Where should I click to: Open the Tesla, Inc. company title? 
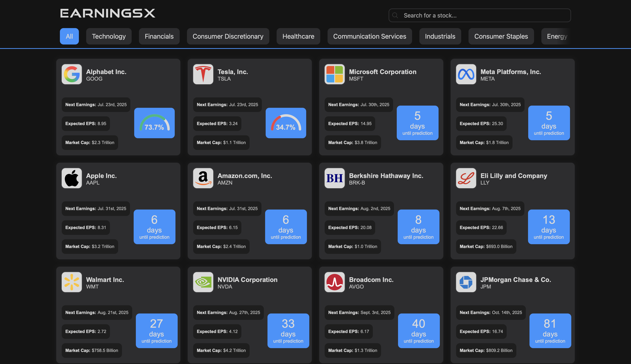pos(233,71)
